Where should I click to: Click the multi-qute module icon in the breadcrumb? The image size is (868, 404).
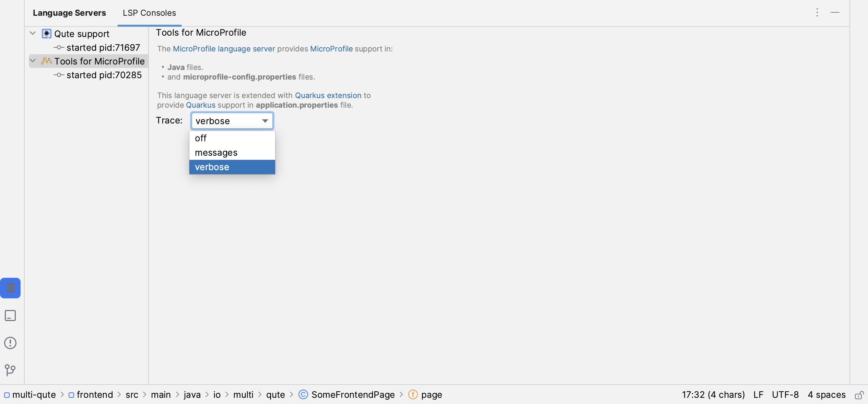click(7, 395)
